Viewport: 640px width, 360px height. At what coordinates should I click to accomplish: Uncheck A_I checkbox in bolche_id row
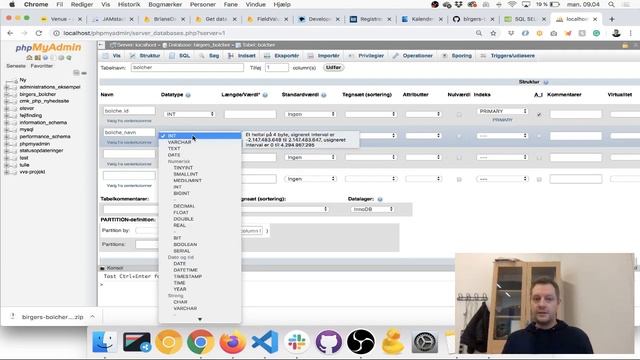point(539,115)
